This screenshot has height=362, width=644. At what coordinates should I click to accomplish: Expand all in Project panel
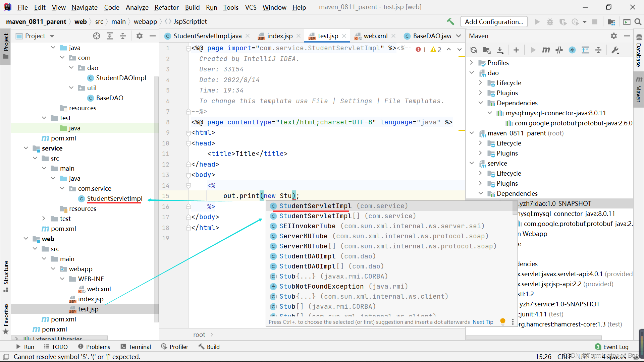coord(110,36)
